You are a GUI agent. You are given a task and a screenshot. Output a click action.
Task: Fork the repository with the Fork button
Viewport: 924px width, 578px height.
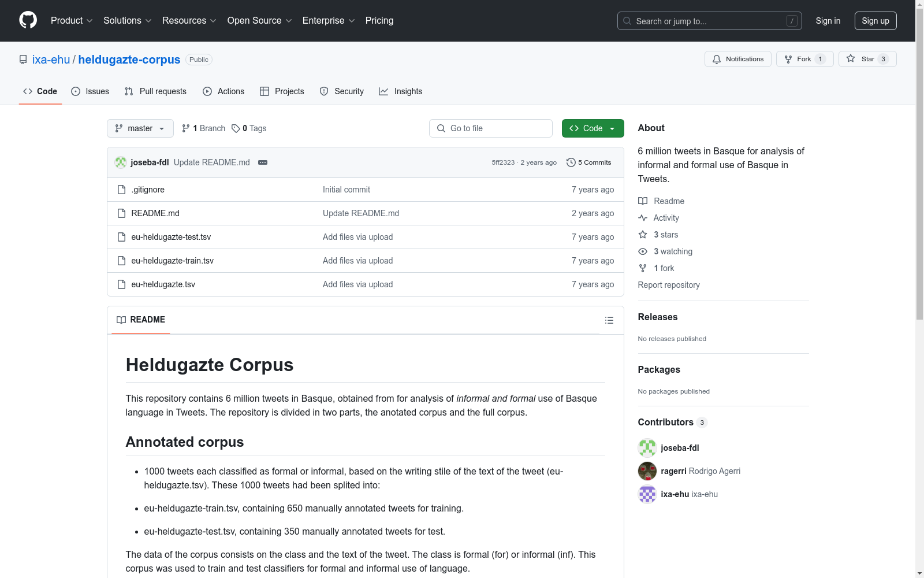click(805, 59)
